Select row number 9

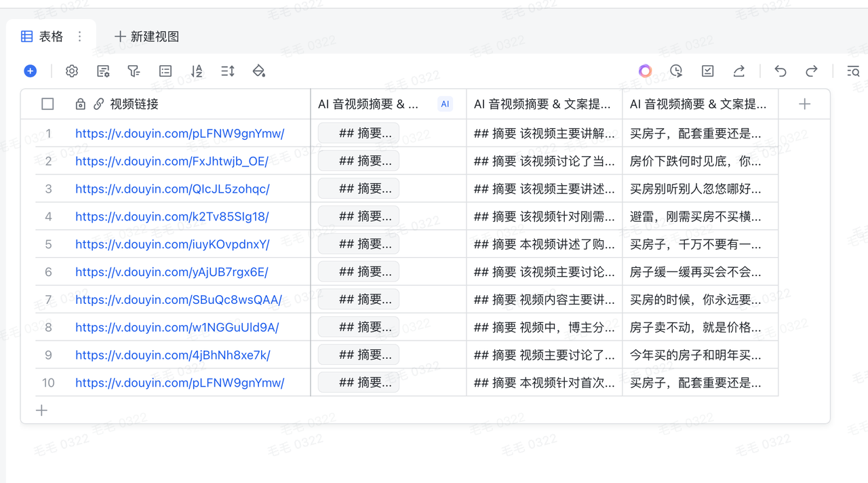tap(48, 355)
